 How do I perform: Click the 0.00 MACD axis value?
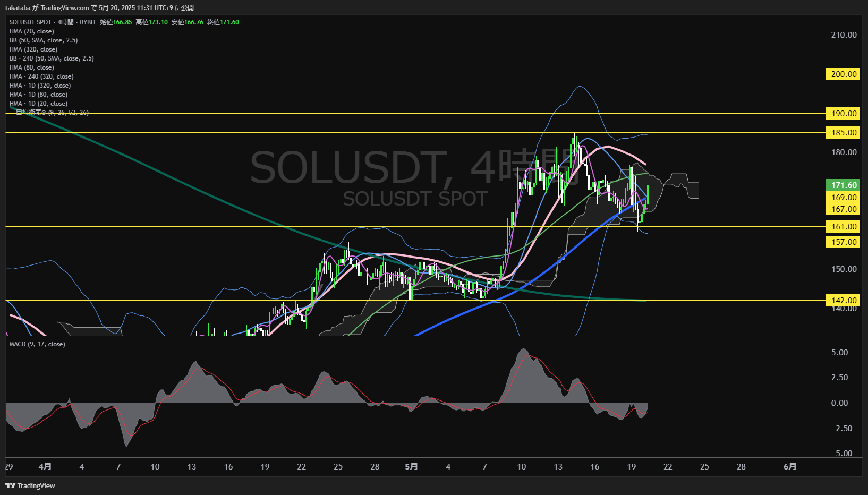click(839, 403)
